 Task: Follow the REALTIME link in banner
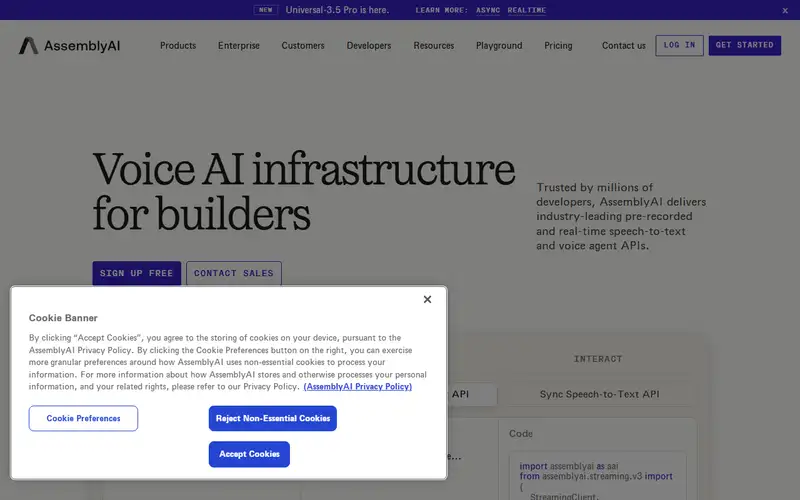[x=527, y=10]
